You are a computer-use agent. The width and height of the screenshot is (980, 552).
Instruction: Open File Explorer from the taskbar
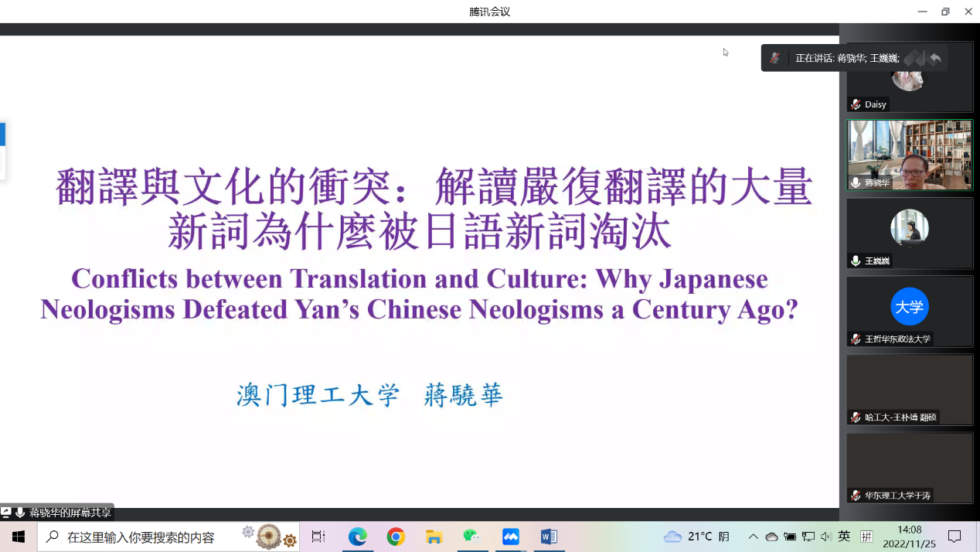pyautogui.click(x=434, y=537)
